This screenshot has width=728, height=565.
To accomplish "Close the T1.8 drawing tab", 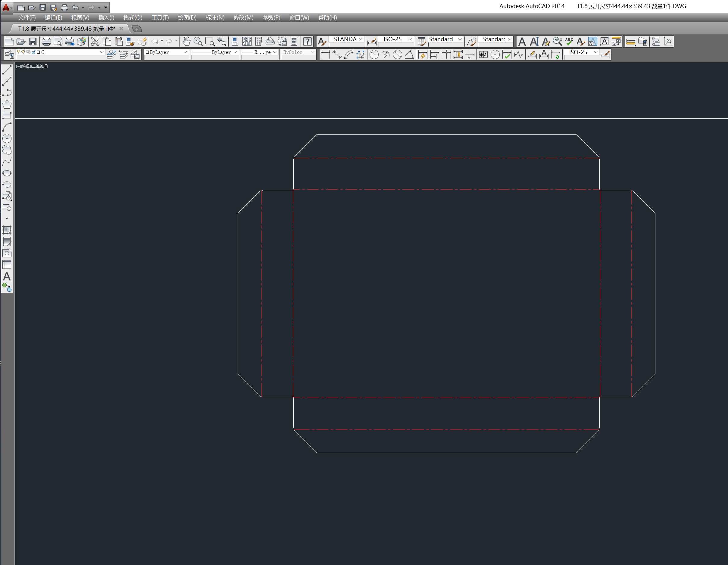I will click(x=121, y=29).
